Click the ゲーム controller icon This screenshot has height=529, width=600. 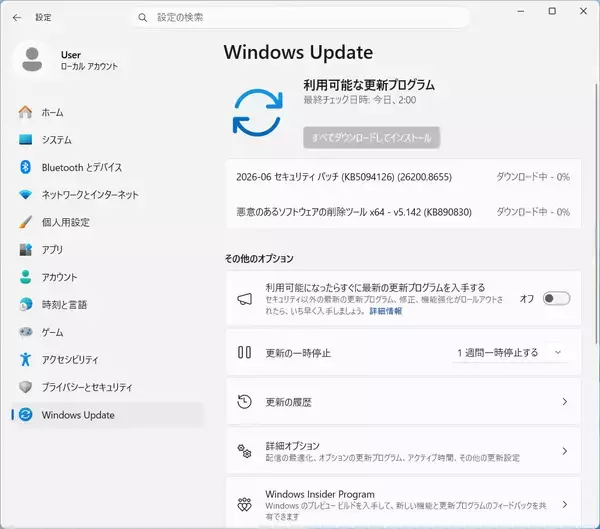(26, 332)
